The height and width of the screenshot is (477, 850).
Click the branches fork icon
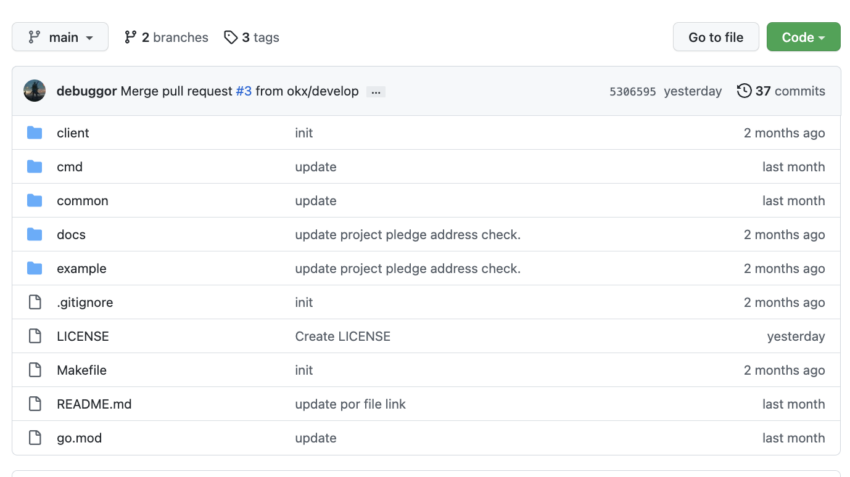click(x=130, y=38)
